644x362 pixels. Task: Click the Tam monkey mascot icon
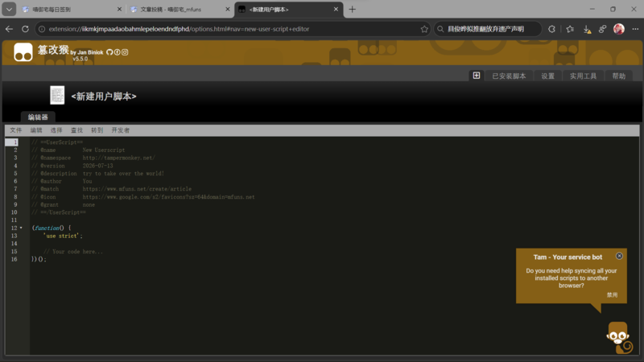point(619,338)
